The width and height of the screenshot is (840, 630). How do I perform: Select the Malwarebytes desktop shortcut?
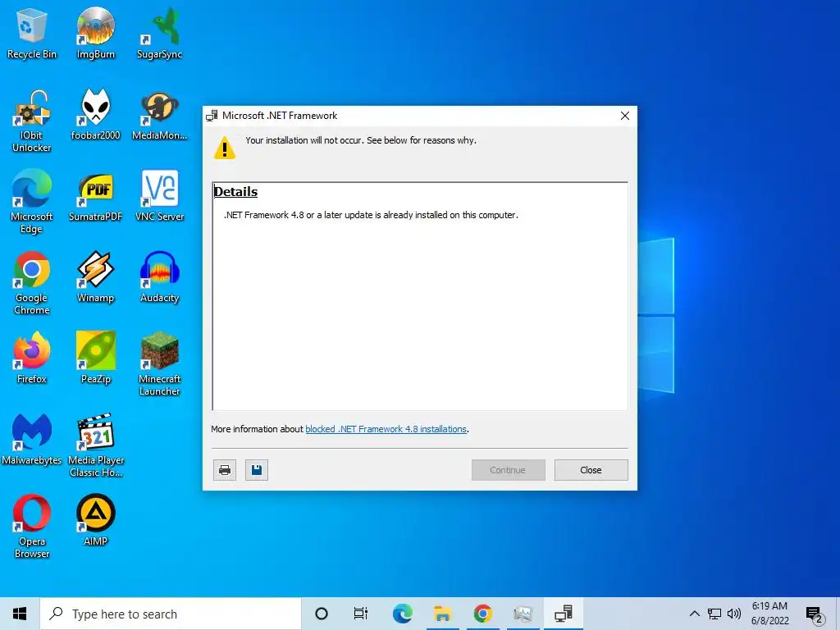click(32, 440)
